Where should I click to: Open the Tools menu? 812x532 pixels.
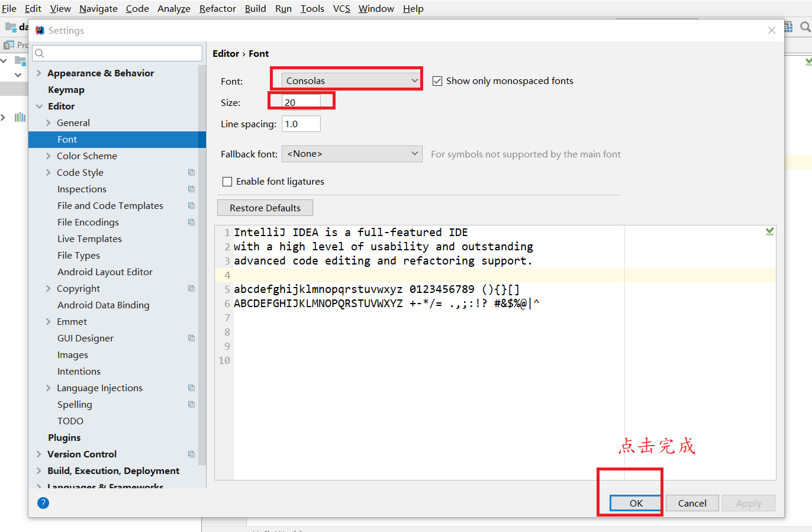coord(312,8)
